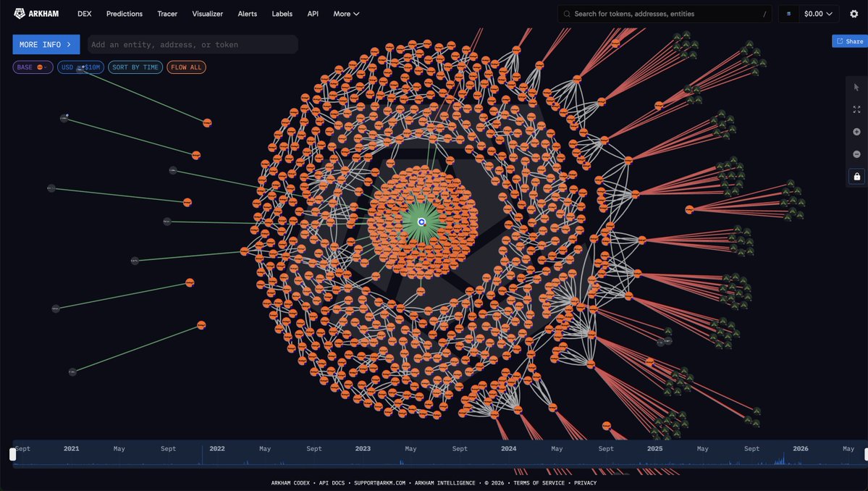
Task: Toggle the FLOW ALL filter
Action: click(x=186, y=67)
